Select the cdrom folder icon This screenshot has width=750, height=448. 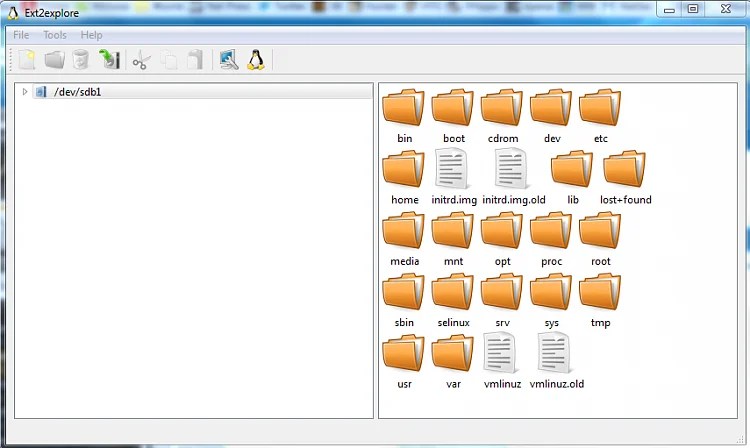tap(502, 108)
